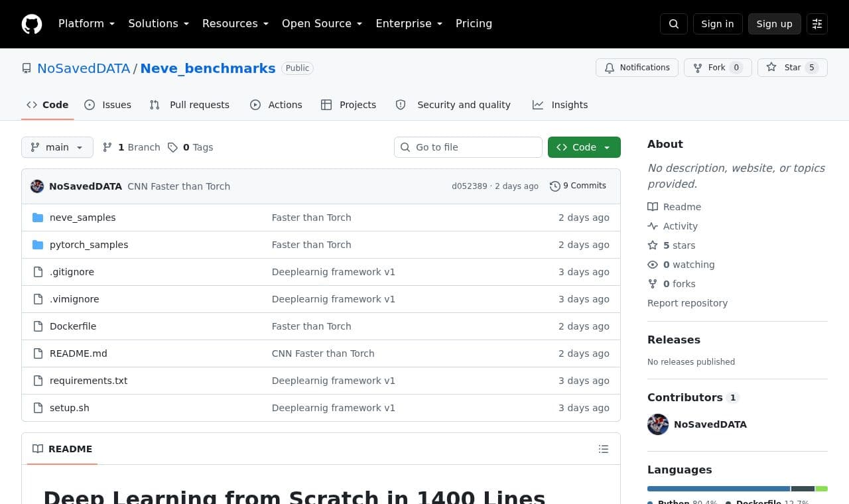Click NoSavedDATA avatar under Contributors
The image size is (849, 504).
(658, 424)
